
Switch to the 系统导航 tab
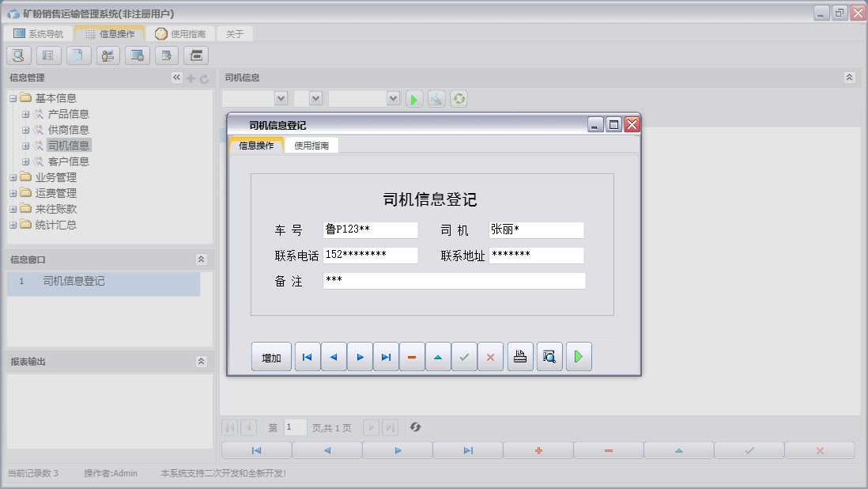click(x=38, y=34)
